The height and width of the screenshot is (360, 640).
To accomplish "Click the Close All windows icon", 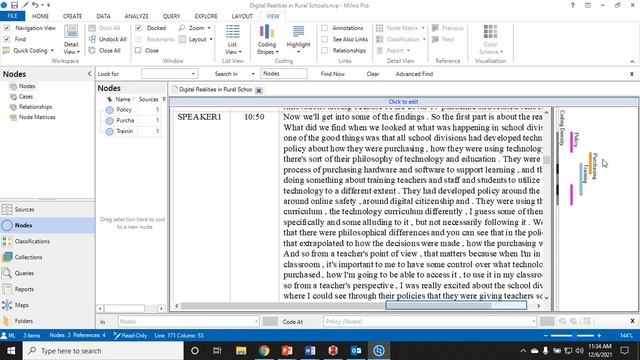I will click(92, 51).
